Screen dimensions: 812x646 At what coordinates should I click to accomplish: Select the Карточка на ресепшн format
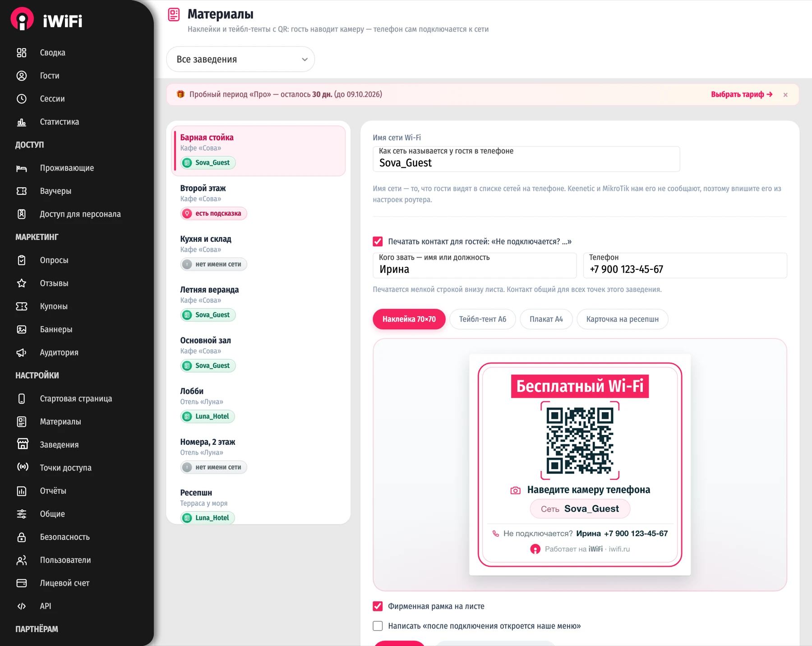(623, 319)
